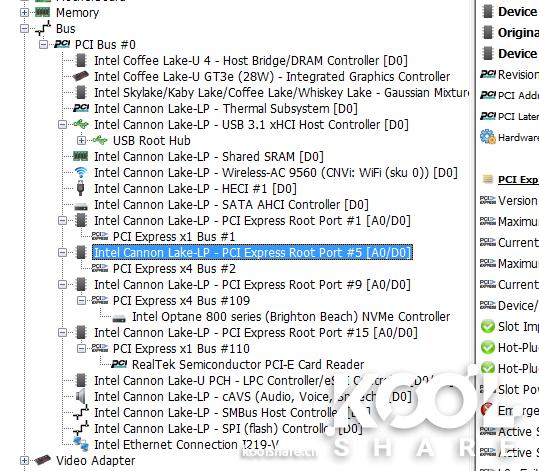Click the USB icon for xHCI Host Controller
The width and height of the screenshot is (539, 471).
81,124
